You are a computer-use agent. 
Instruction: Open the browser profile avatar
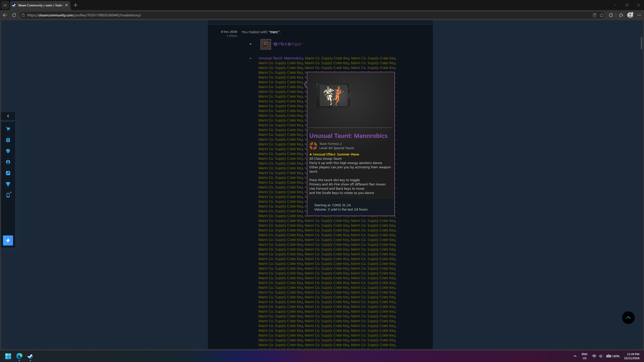click(x=630, y=15)
